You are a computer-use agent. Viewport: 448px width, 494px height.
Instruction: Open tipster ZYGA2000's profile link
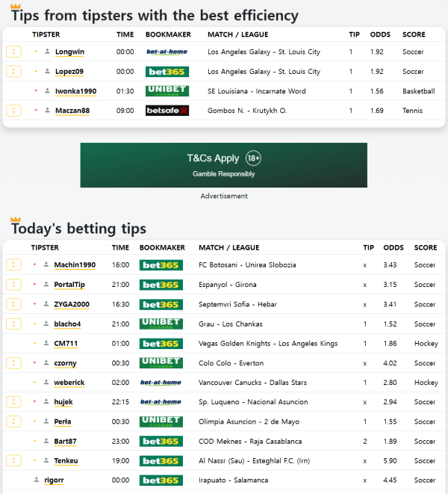point(71,305)
